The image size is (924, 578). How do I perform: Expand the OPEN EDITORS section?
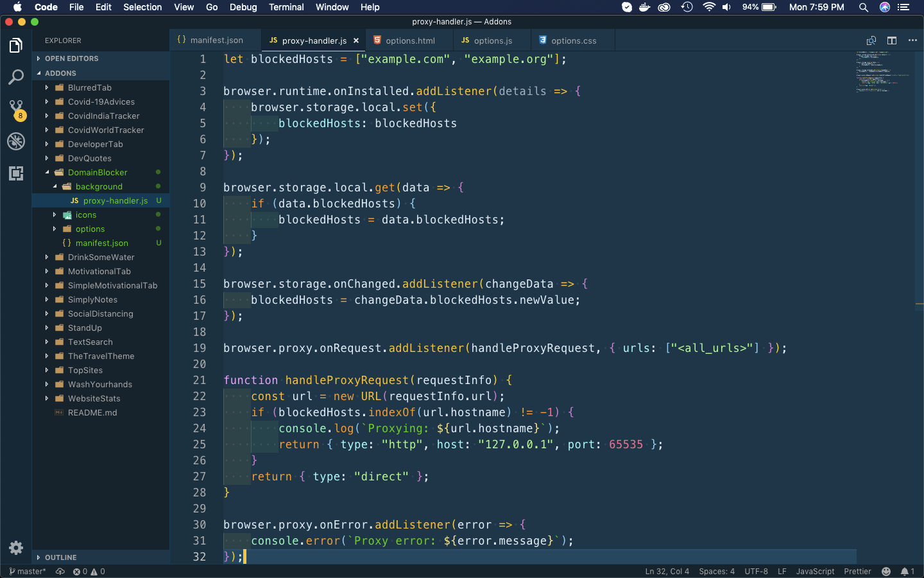click(x=101, y=58)
